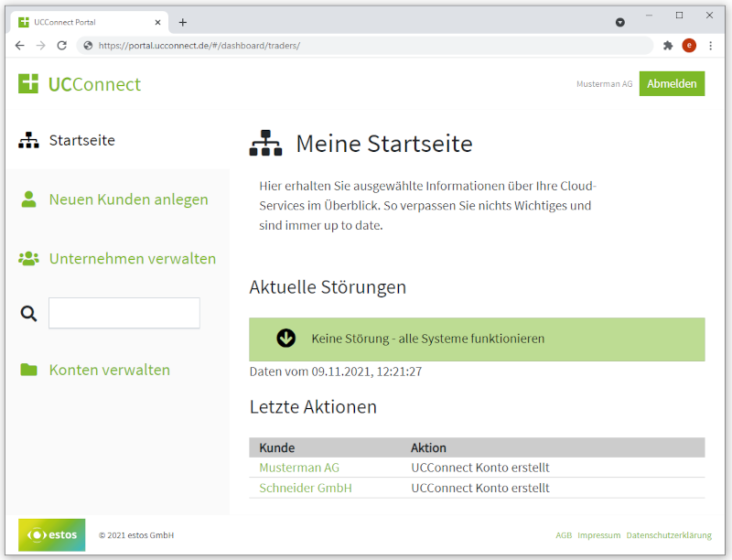This screenshot has height=560, width=732.
Task: Click the magnifier search icon in sidebar
Action: [29, 314]
